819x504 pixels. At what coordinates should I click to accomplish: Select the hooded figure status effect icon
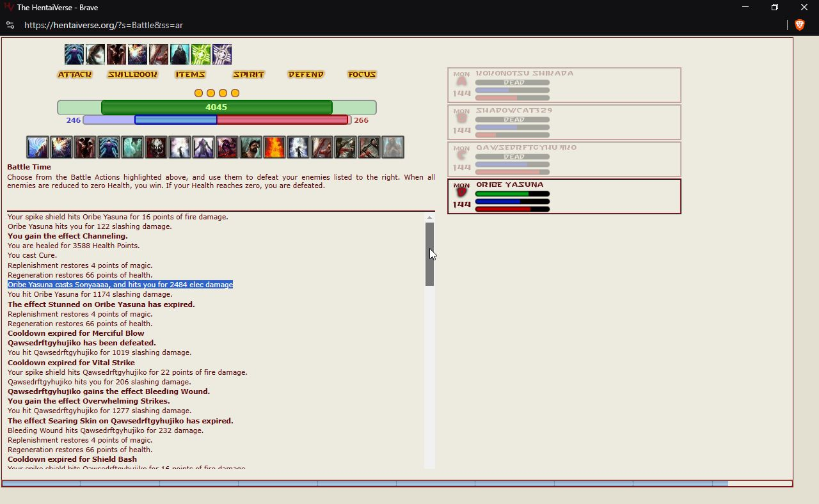tap(180, 54)
